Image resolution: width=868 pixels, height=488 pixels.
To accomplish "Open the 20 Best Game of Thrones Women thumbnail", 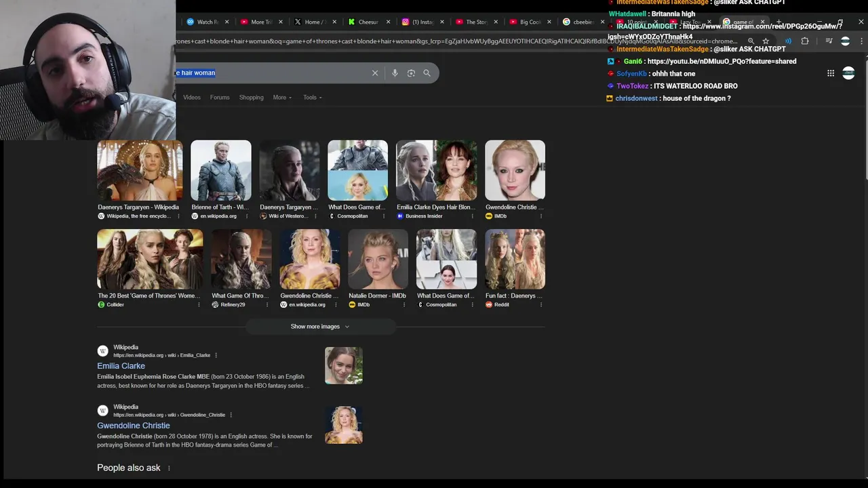I will tap(150, 259).
